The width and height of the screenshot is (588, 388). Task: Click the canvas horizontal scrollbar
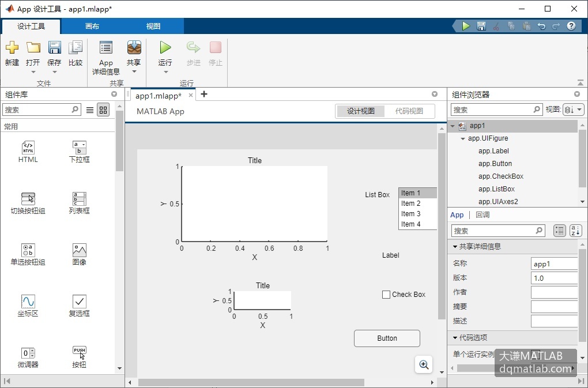251,382
